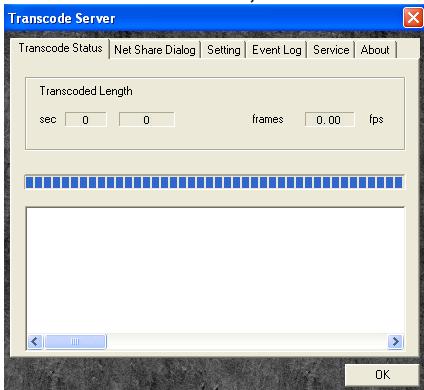This screenshot has height=390, width=424.
Task: Open the About tab
Action: 375,50
